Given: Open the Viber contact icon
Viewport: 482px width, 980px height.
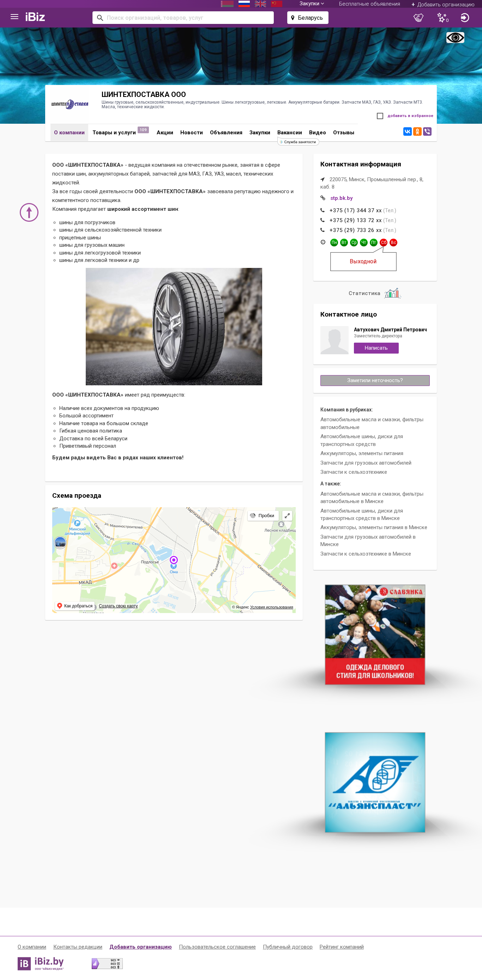Looking at the screenshot, I should [427, 131].
